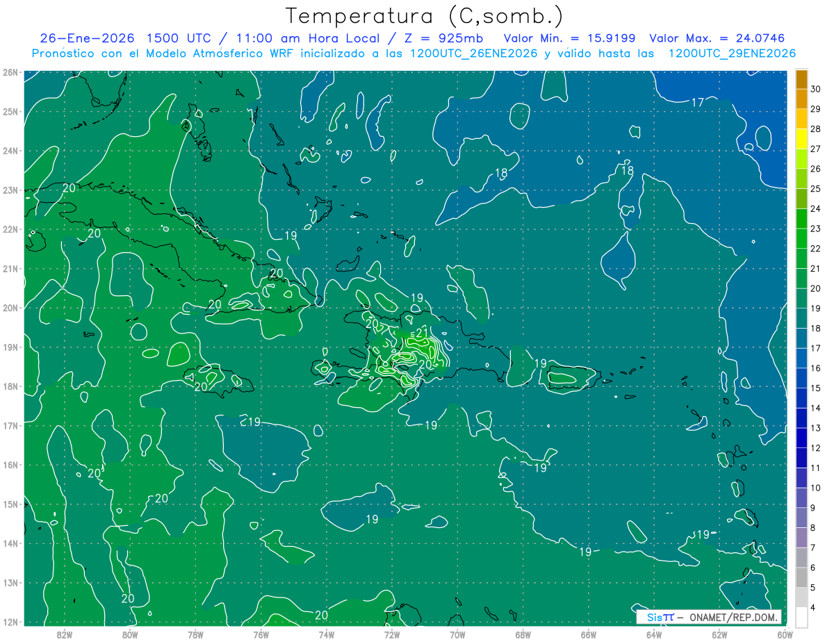The height and width of the screenshot is (644, 834).
Task: Click legend value "15" on color scale
Action: tap(816, 388)
